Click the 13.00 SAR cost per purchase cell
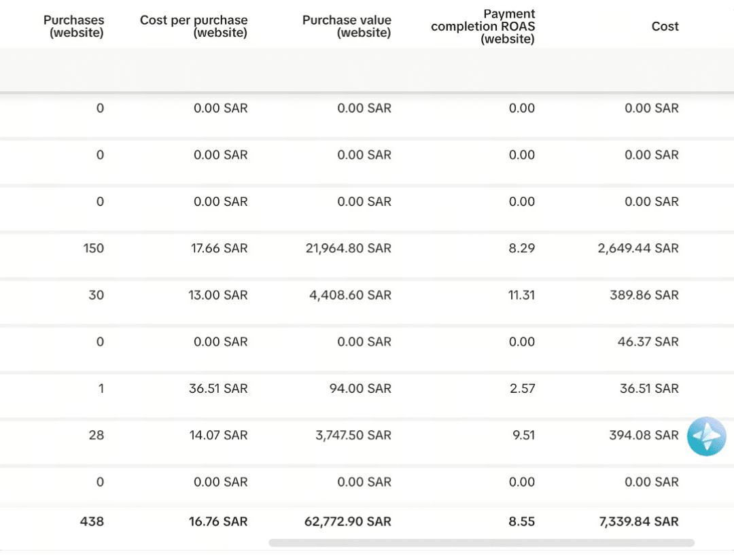The image size is (734, 560). click(x=217, y=295)
